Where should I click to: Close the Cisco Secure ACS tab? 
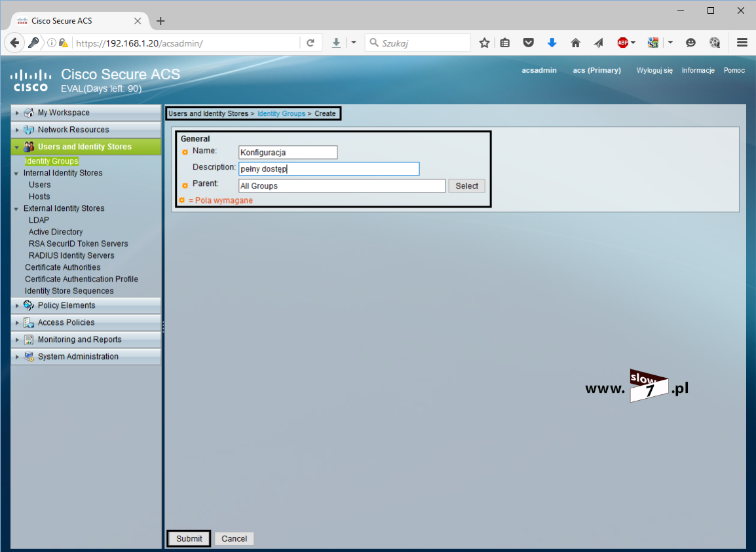click(138, 21)
